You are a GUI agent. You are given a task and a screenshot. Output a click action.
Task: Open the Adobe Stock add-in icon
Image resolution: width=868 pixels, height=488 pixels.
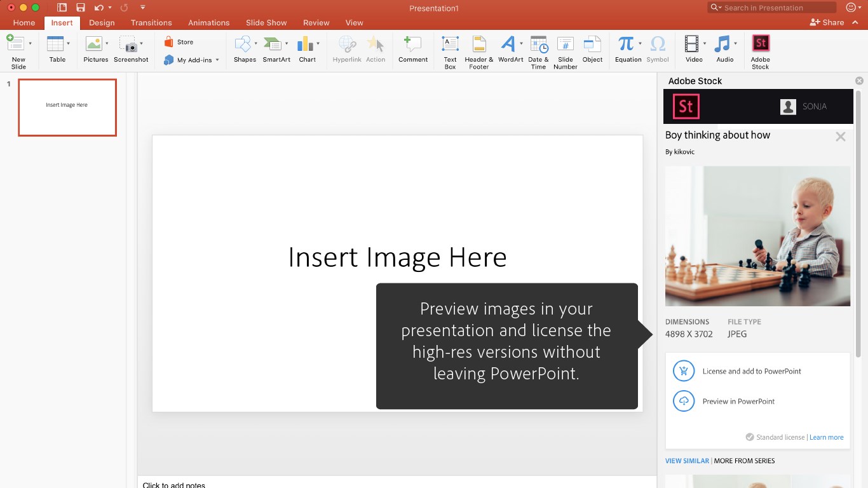point(760,44)
